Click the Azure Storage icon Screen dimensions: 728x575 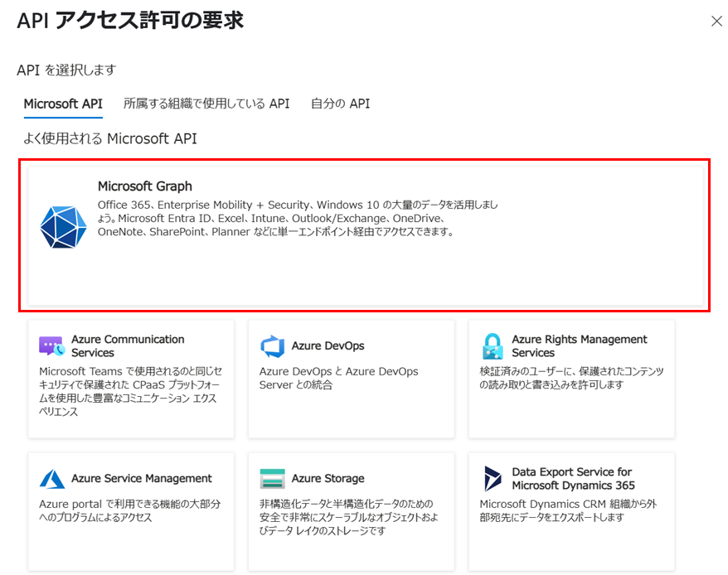[x=273, y=479]
